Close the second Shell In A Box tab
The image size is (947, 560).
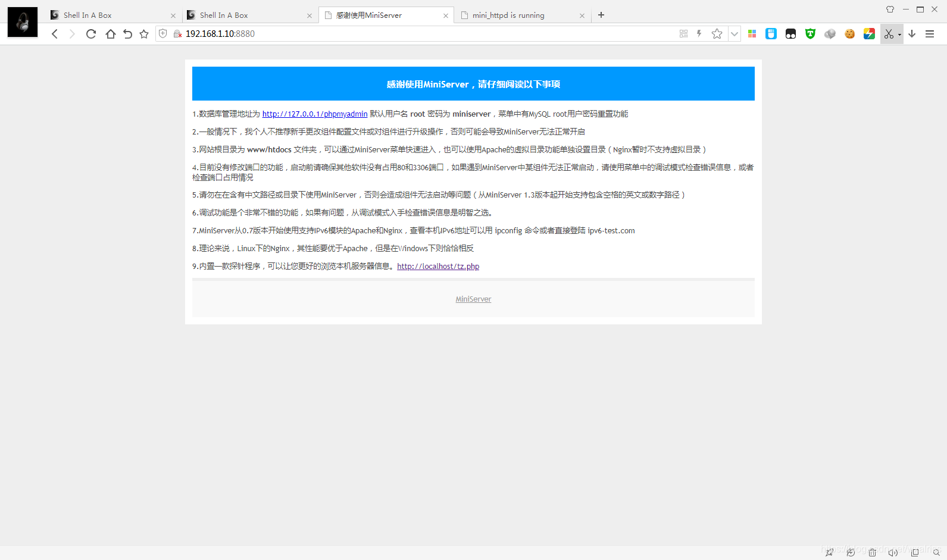310,16
